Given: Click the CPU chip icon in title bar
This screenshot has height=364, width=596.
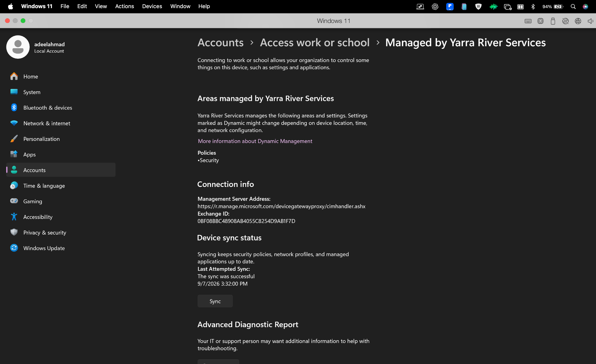Looking at the screenshot, I should pos(540,21).
